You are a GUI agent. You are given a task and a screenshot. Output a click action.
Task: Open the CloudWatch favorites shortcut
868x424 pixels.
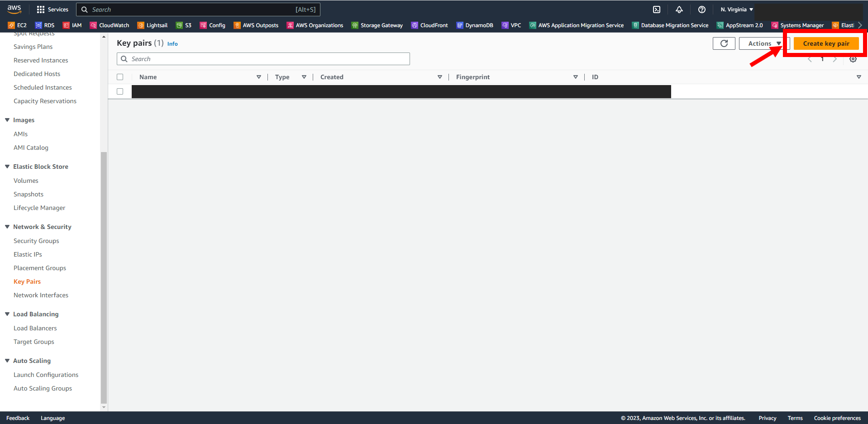(x=110, y=25)
